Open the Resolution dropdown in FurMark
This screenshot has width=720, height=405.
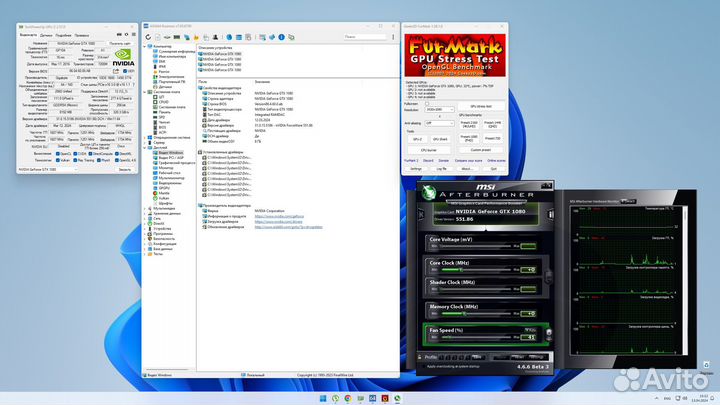coord(439,110)
